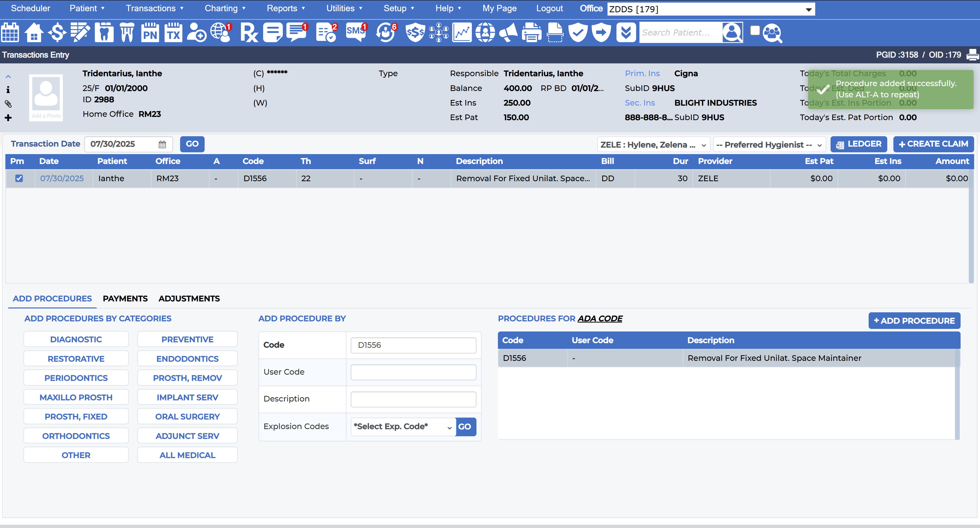The image size is (980, 528).
Task: Click the add new patient icon
Action: (197, 33)
